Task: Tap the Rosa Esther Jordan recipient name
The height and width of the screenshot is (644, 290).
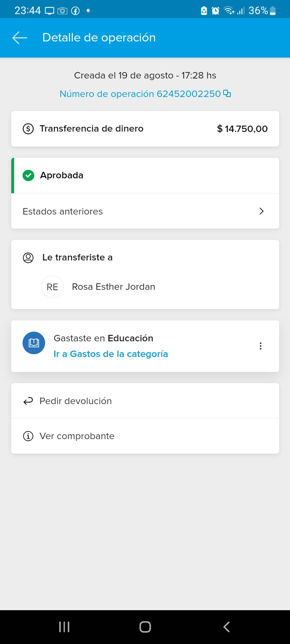Action: (x=114, y=287)
